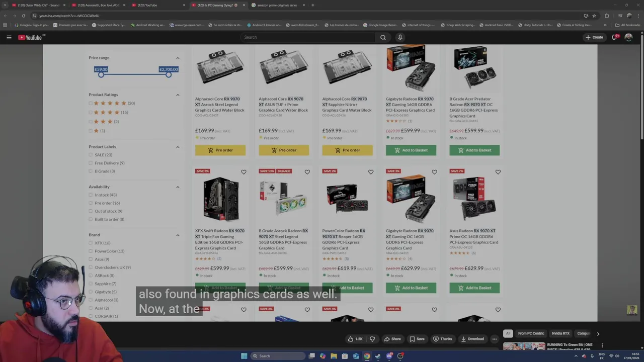644x362 pixels.
Task: Tick the four-star rating filter
Action: pos(91,112)
